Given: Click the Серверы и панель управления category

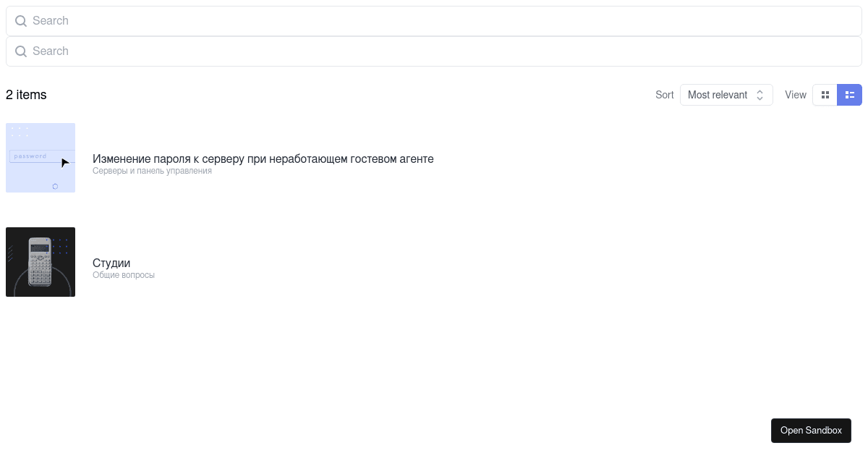Looking at the screenshot, I should pyautogui.click(x=152, y=171).
